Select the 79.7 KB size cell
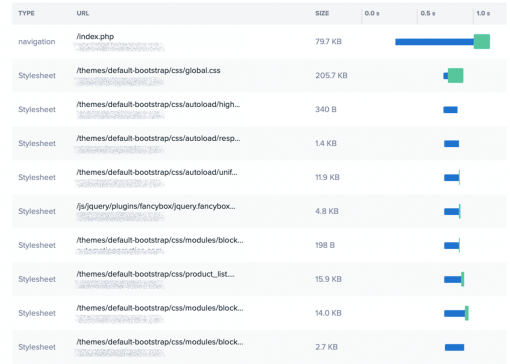Screen dimensions: 510x364 point(328,42)
